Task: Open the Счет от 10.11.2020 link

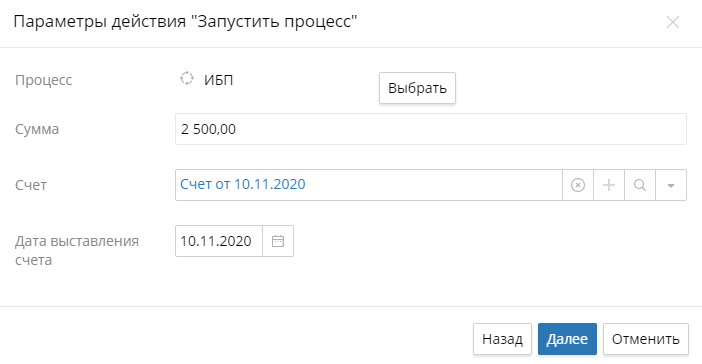Action: [243, 184]
